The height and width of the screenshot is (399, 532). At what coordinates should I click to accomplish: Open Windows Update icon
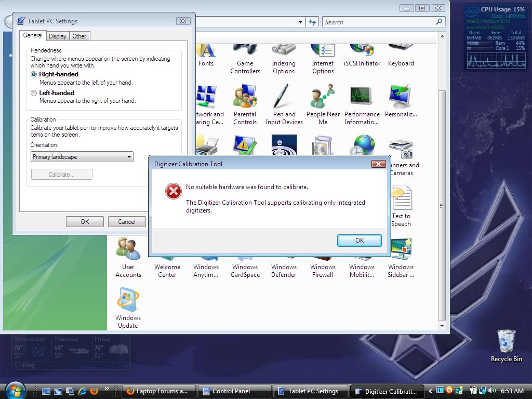[128, 308]
